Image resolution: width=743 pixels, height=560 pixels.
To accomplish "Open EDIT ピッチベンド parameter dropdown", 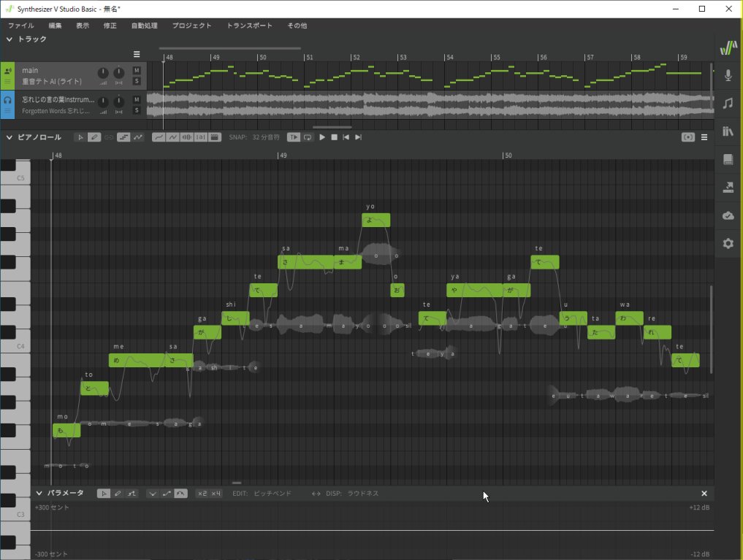I will coord(262,494).
